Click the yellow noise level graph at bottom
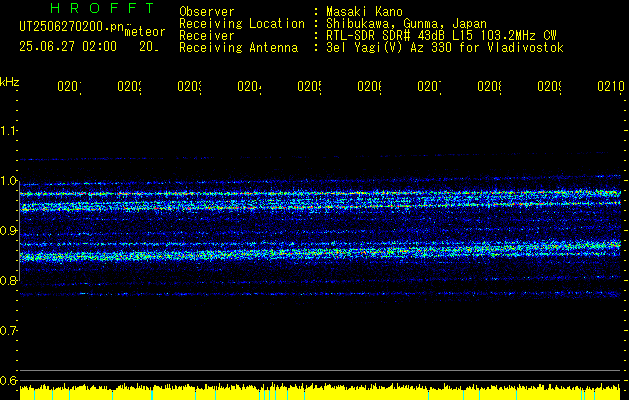 (320, 392)
